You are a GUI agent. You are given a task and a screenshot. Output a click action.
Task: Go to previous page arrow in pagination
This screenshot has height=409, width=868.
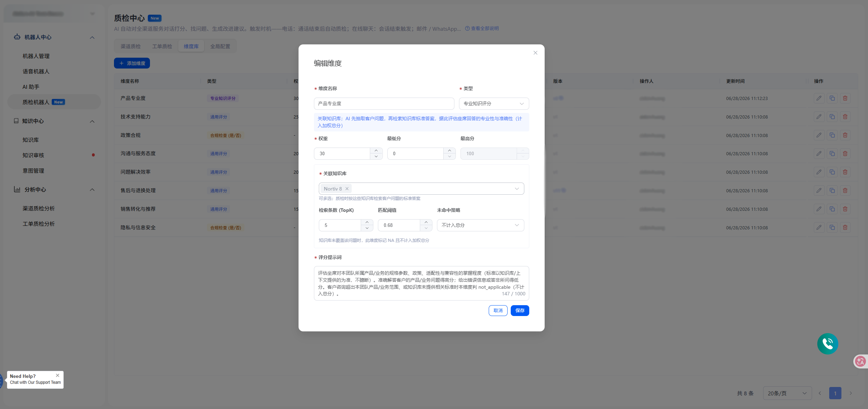point(819,393)
